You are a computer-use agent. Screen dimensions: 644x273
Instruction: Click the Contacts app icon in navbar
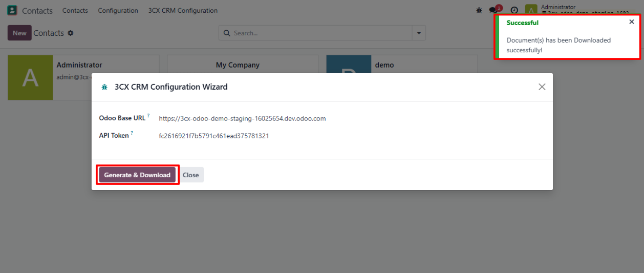12,10
